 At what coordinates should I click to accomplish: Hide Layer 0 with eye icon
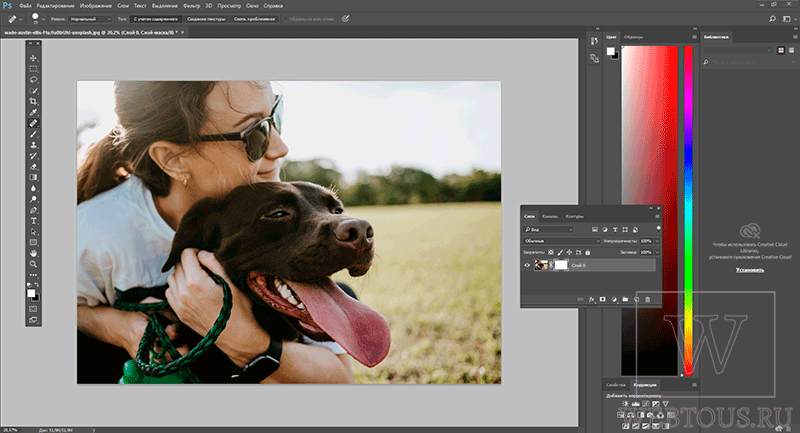click(527, 265)
